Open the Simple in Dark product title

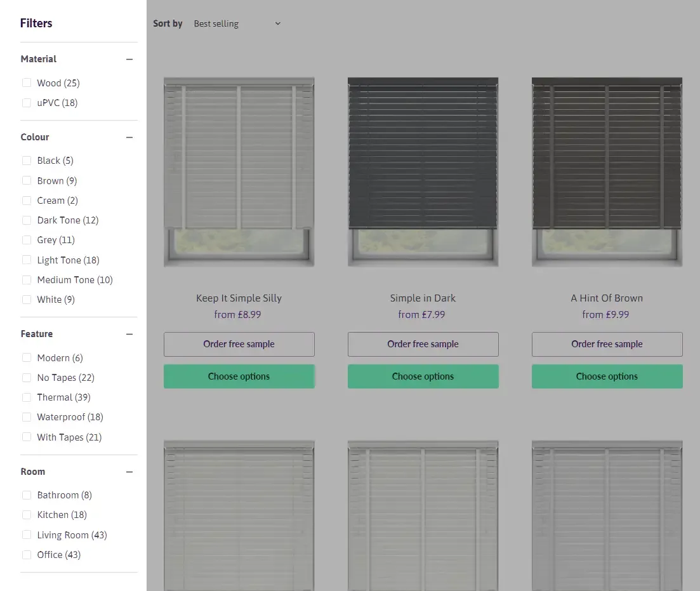pyautogui.click(x=423, y=298)
